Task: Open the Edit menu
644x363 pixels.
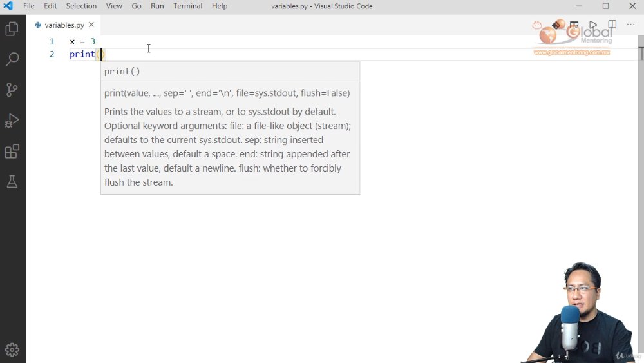Action: pyautogui.click(x=50, y=6)
